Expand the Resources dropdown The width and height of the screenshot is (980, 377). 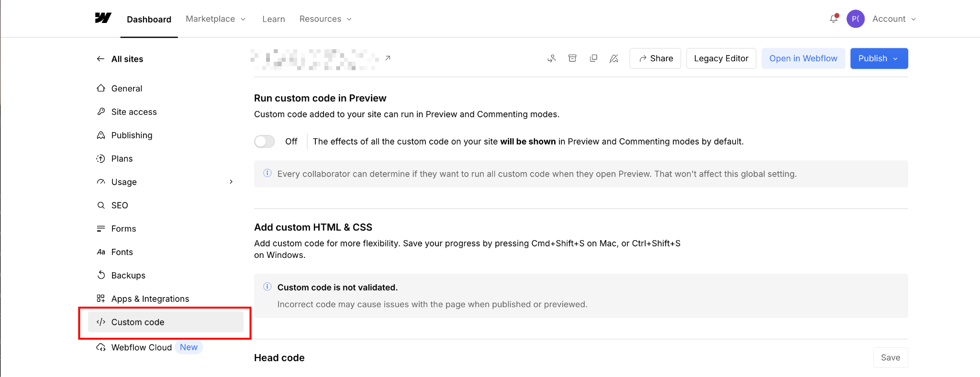click(x=326, y=19)
